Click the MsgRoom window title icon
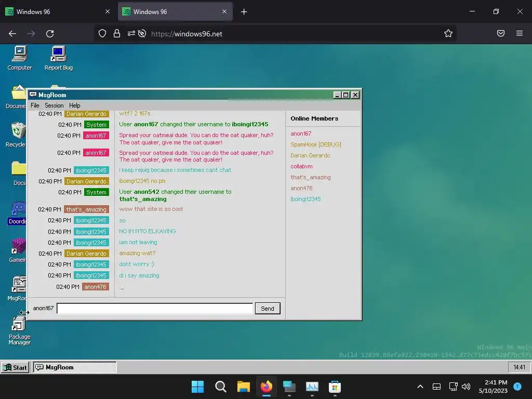Viewport: 532px width, 399px height. point(33,95)
